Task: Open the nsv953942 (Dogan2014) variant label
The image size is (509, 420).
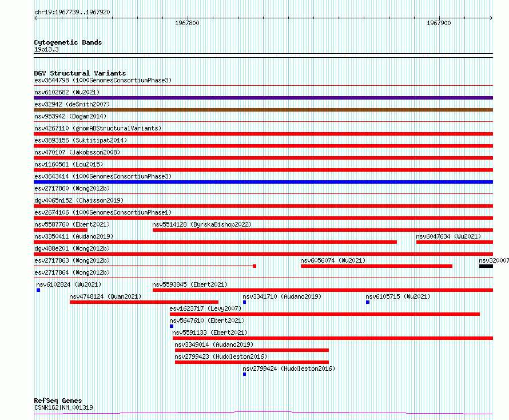Action: [70, 116]
